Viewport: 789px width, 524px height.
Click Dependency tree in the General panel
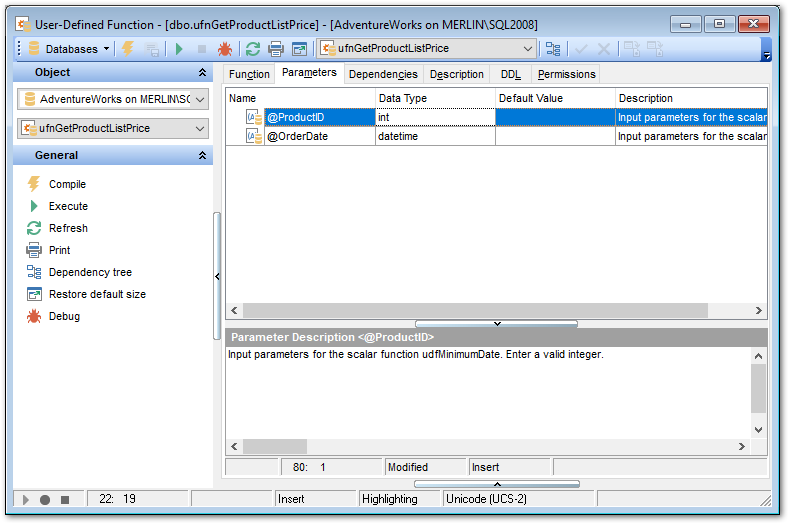90,272
